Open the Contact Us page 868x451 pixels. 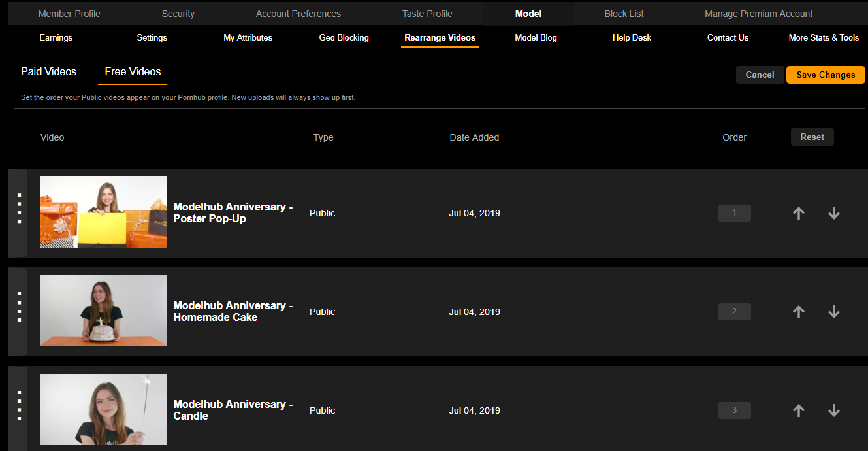pos(728,37)
